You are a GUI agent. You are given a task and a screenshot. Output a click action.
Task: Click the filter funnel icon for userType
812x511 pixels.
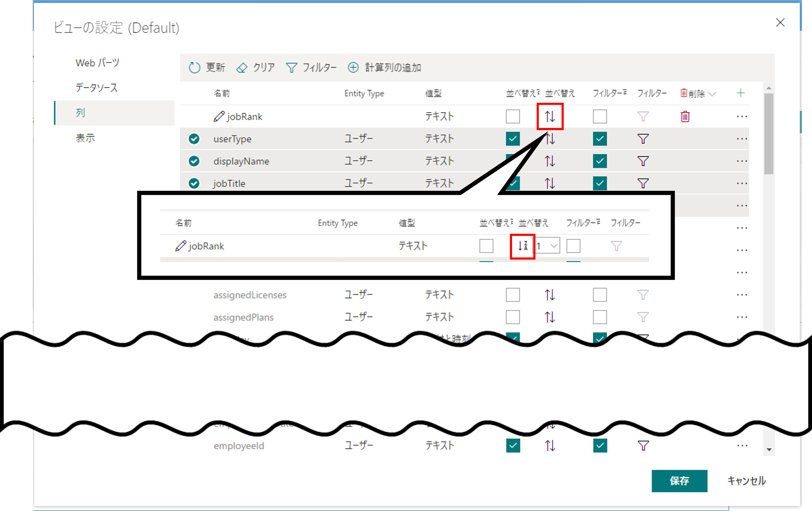(643, 139)
